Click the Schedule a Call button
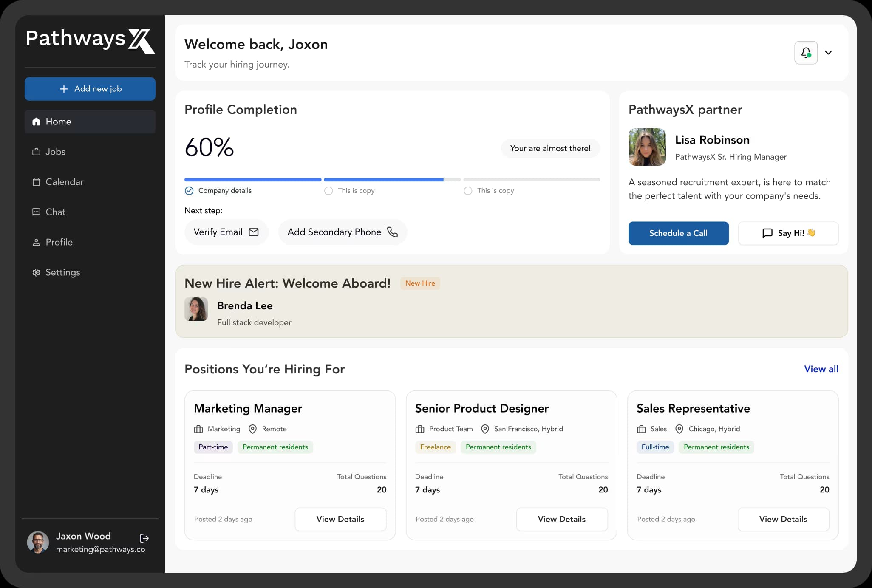The width and height of the screenshot is (872, 588). tap(678, 233)
